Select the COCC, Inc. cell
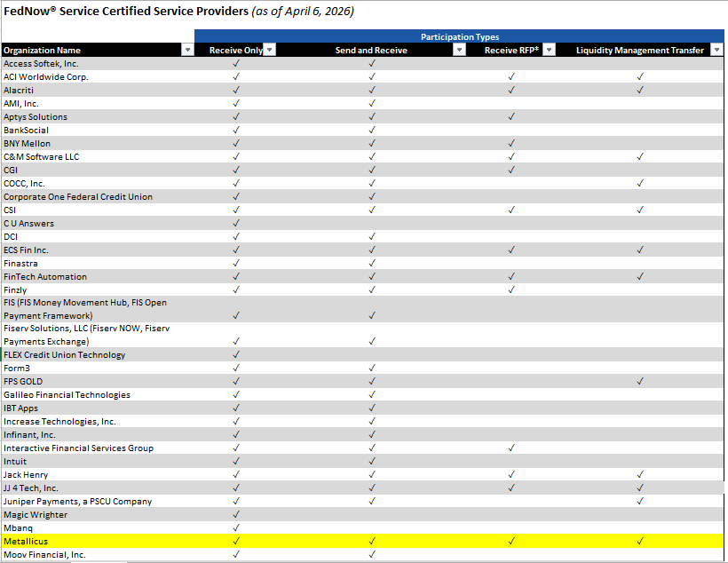The width and height of the screenshot is (728, 563). 98,184
